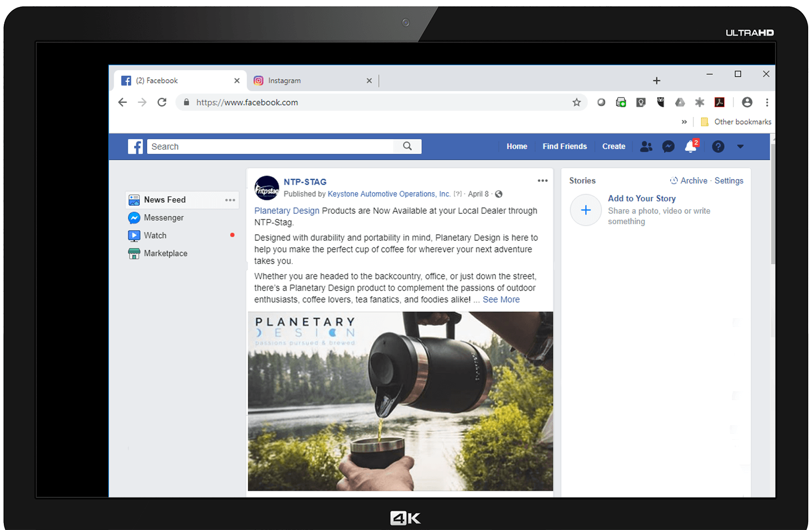Select the (2) Facebook tab
The image size is (812, 530).
click(180, 81)
